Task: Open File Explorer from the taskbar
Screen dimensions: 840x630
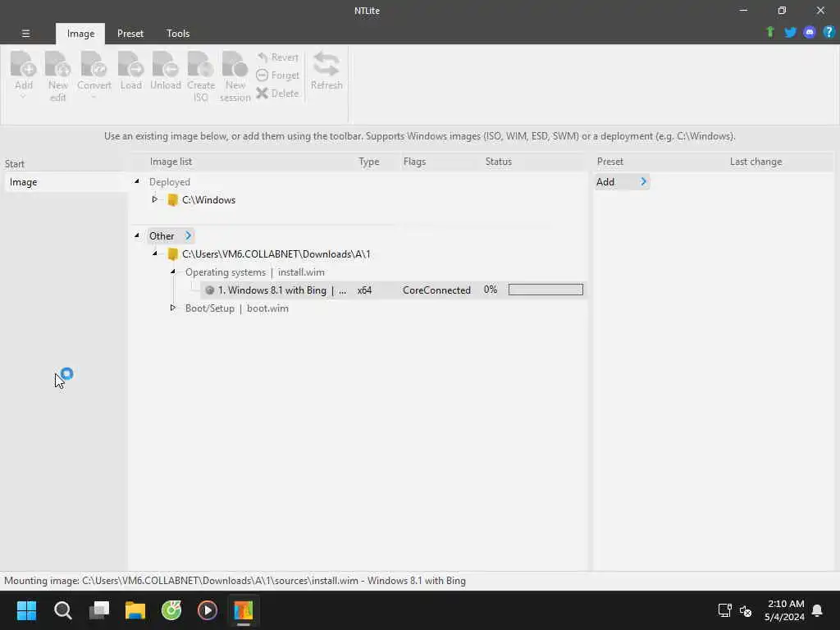Action: tap(135, 610)
